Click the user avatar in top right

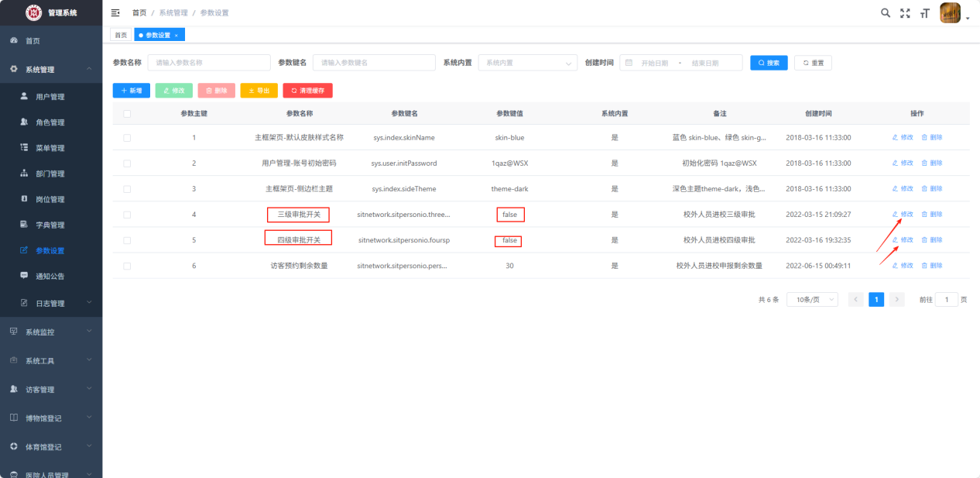tap(950, 13)
